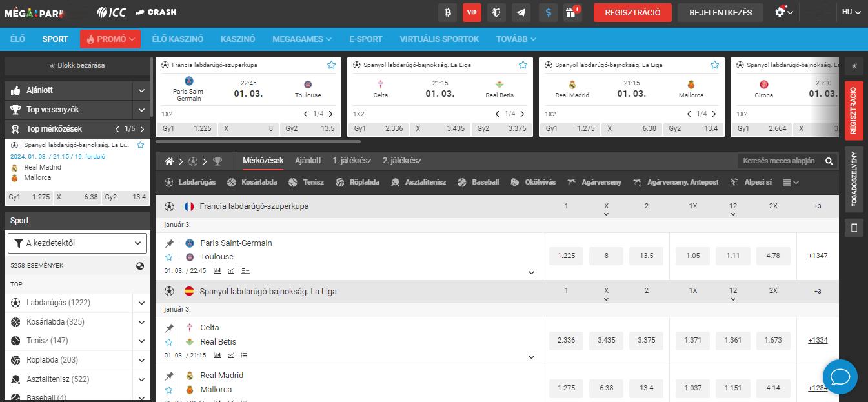Image resolution: width=868 pixels, height=402 pixels.
Task: Switch to the 1. játékrész tab
Action: 352,161
